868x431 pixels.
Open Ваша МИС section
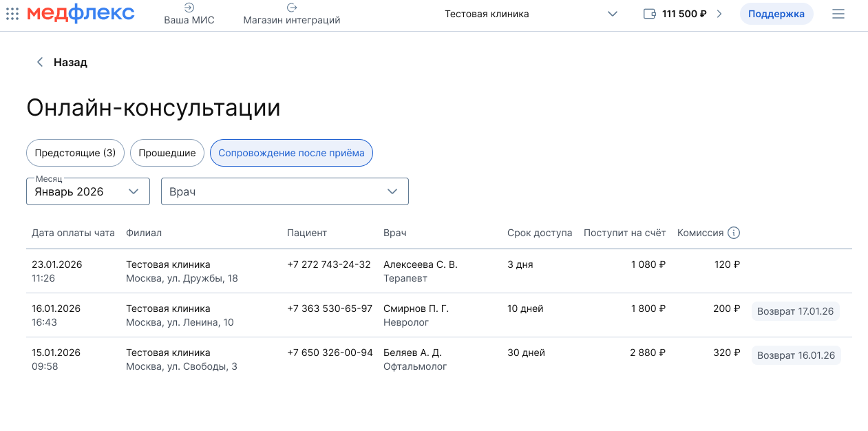pyautogui.click(x=189, y=14)
